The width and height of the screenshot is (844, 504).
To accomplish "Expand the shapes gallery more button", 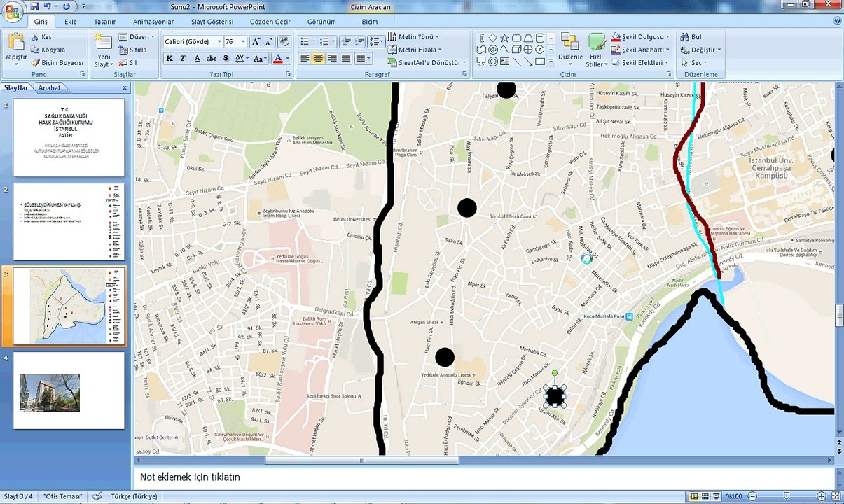I will tap(551, 62).
